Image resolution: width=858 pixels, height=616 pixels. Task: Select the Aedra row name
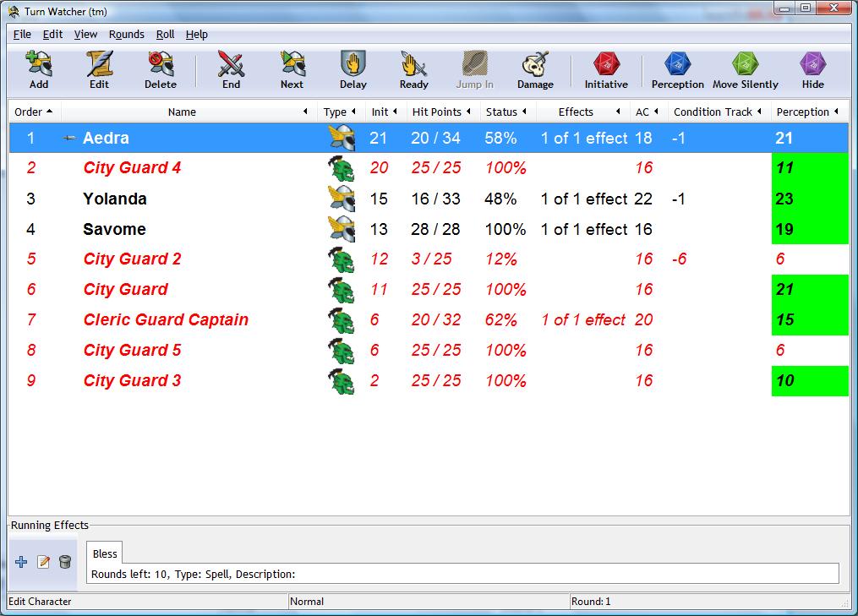tap(106, 138)
